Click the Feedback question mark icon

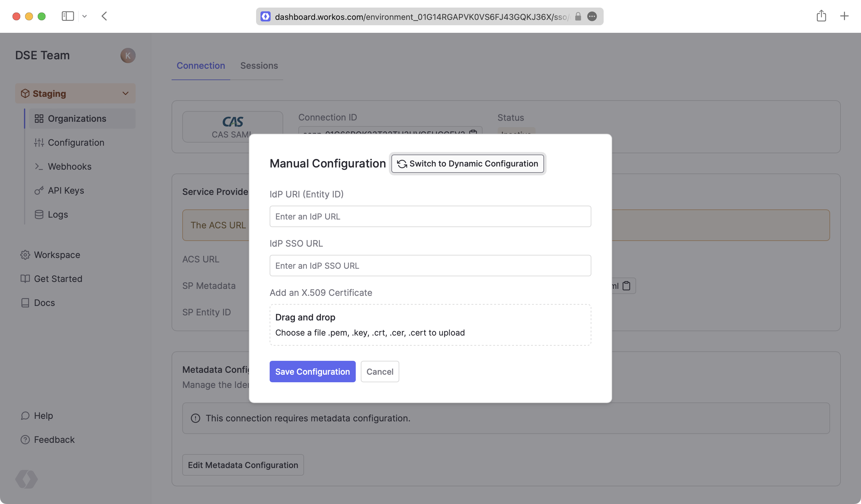[25, 439]
